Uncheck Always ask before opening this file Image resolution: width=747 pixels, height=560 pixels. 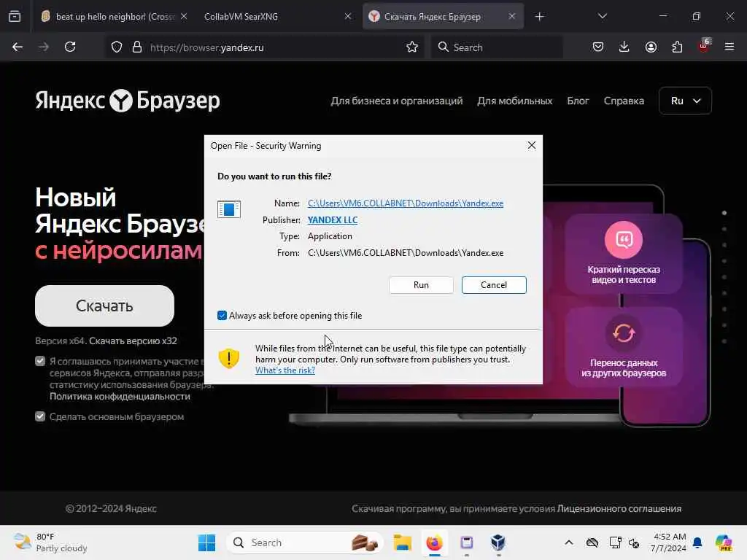click(x=222, y=315)
